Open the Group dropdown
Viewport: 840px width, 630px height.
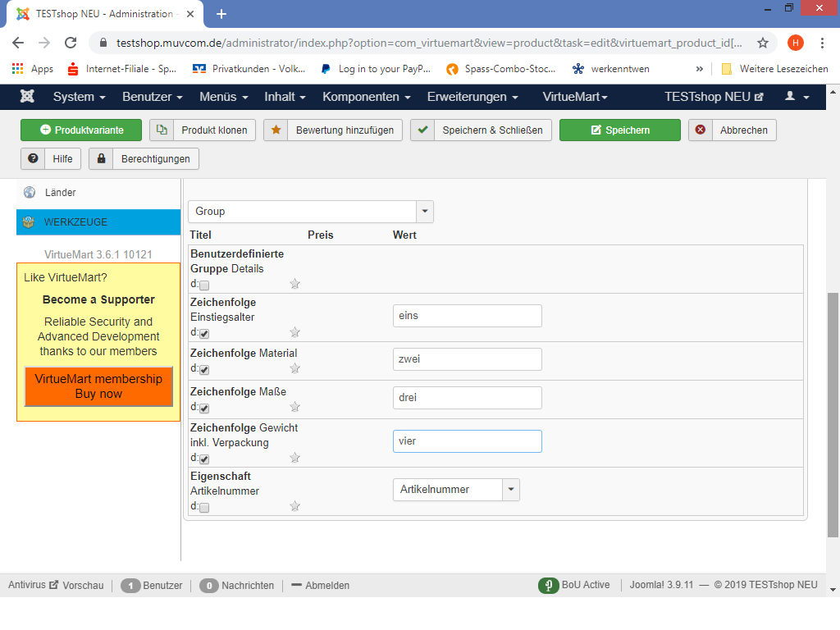click(x=310, y=212)
